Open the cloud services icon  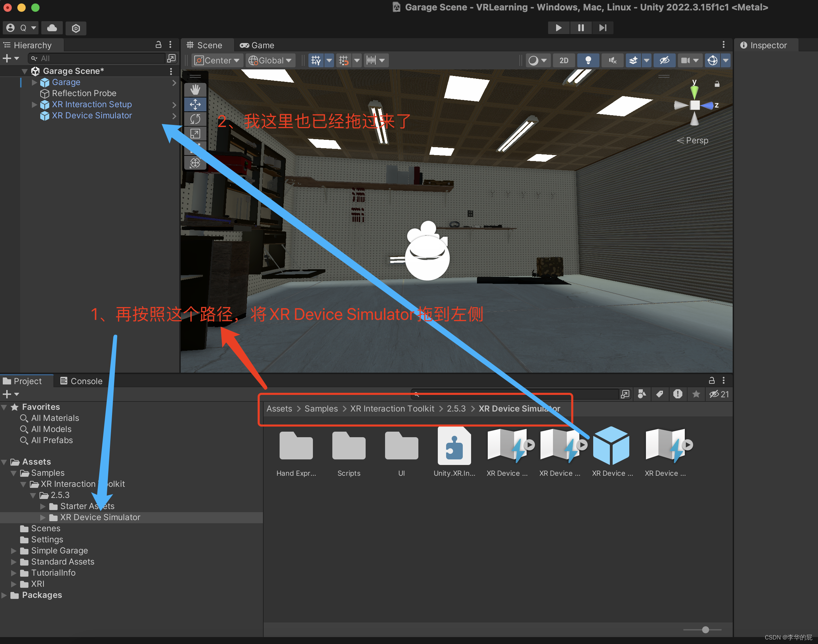(x=52, y=28)
